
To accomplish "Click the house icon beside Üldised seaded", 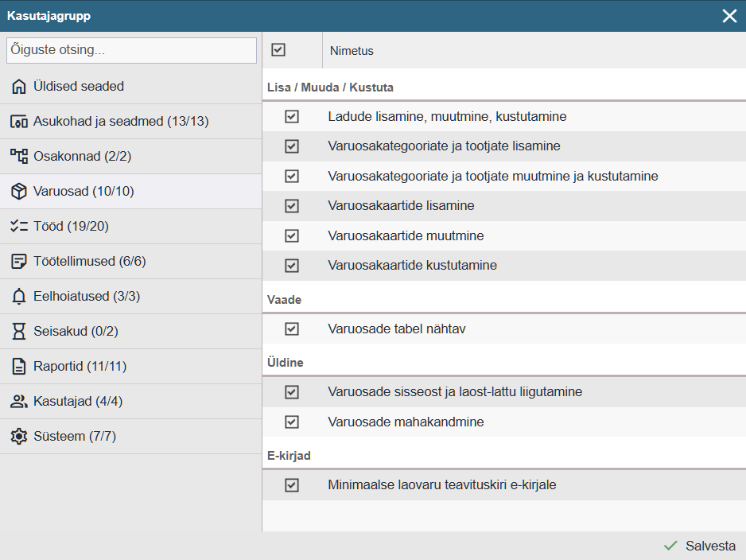I will (19, 87).
